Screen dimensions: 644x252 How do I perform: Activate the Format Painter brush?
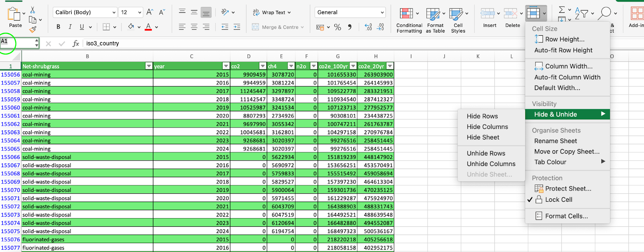(x=33, y=29)
